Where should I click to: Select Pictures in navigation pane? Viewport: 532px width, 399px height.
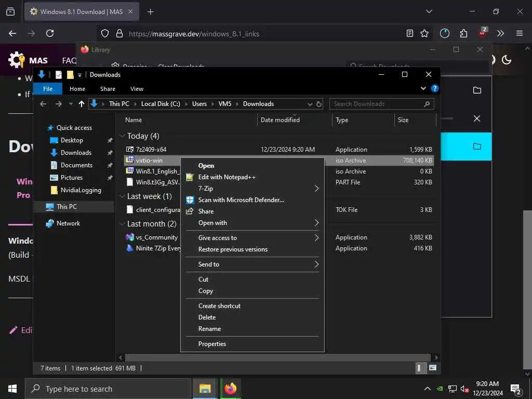pyautogui.click(x=71, y=178)
